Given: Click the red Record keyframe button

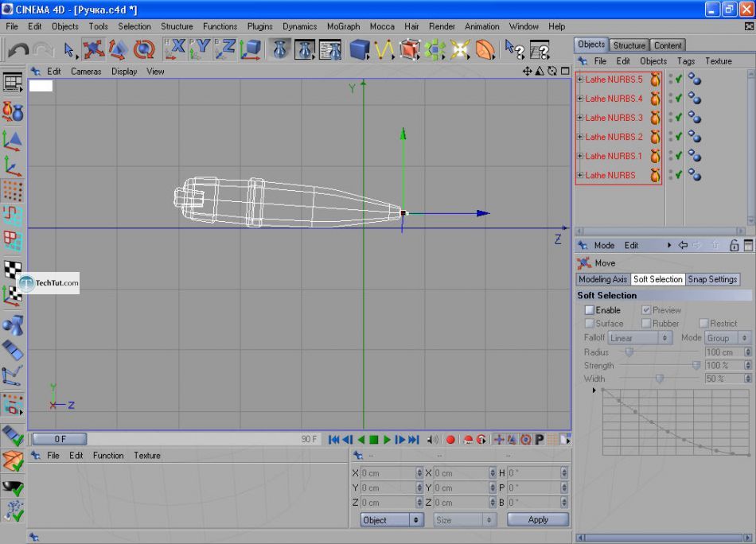Looking at the screenshot, I should tap(450, 440).
